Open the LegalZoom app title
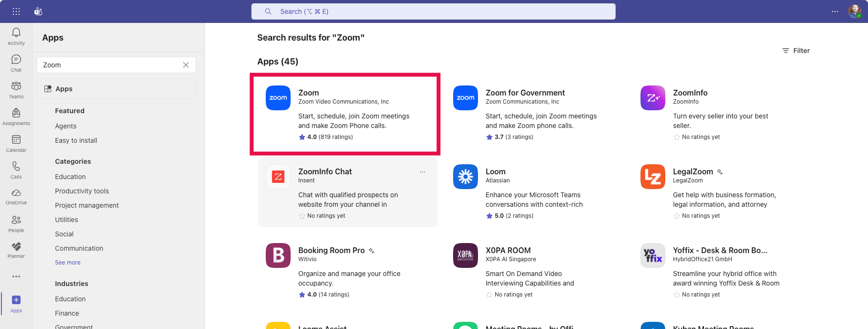Screen dimensions: 868x329 [x=693, y=171]
